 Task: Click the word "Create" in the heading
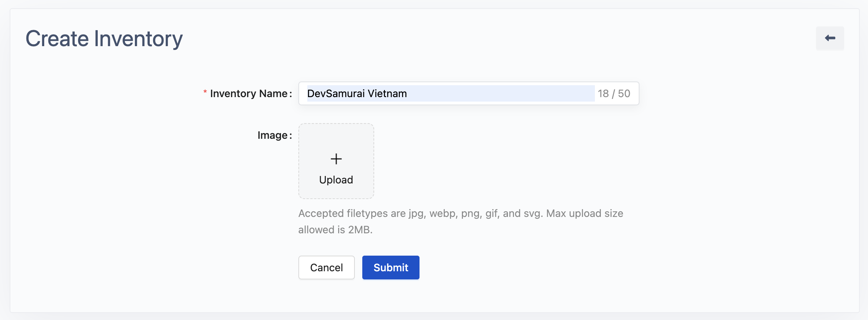tap(57, 39)
